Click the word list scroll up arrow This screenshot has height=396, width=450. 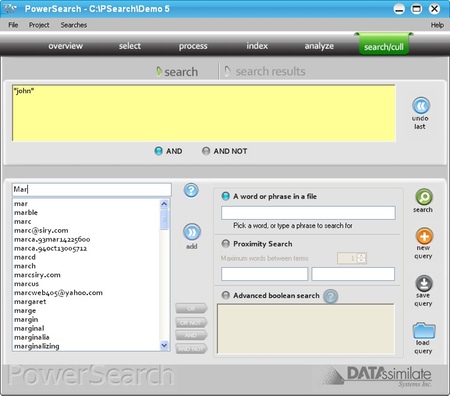point(164,204)
